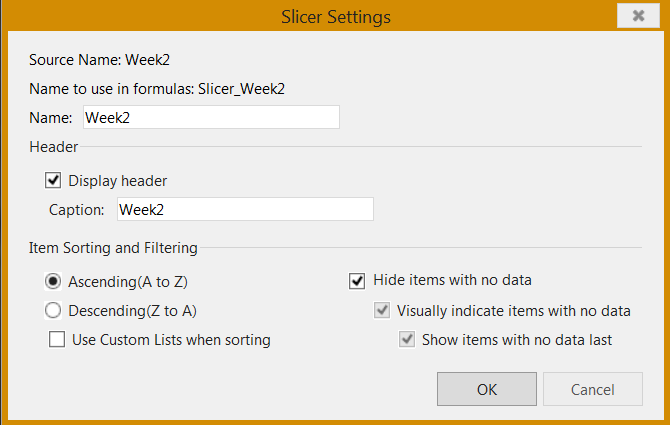Click the Slicer_Week2 formula name text

click(241, 89)
